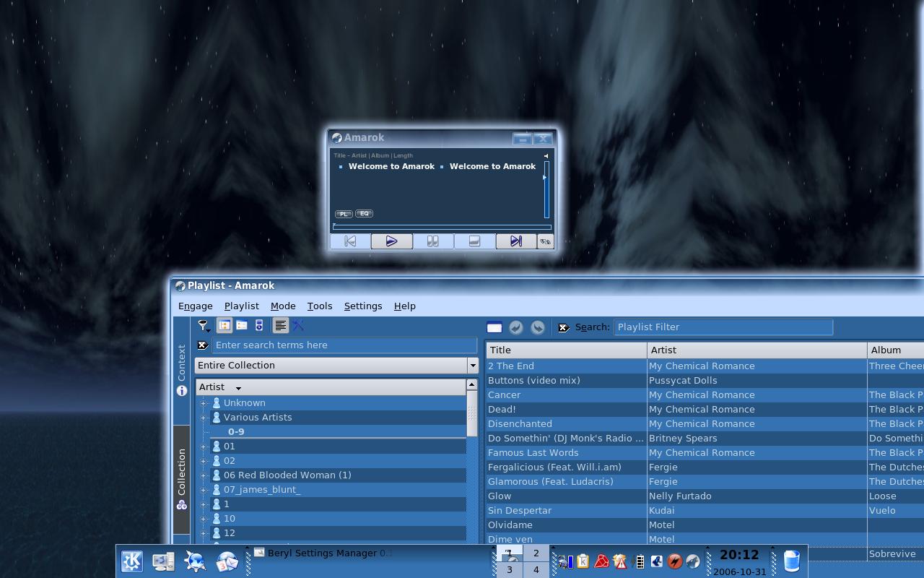
Task: Open the KDE K menu launcher
Action: pos(131,561)
